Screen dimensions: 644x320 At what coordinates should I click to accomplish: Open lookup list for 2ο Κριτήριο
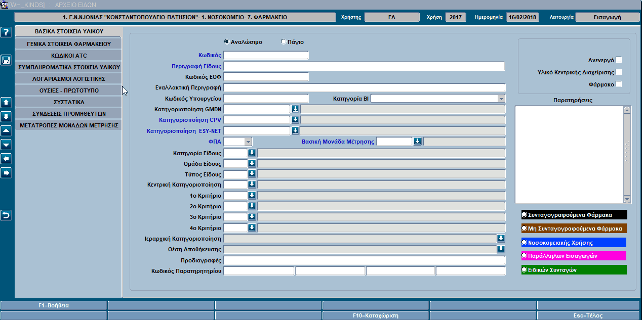(x=252, y=206)
